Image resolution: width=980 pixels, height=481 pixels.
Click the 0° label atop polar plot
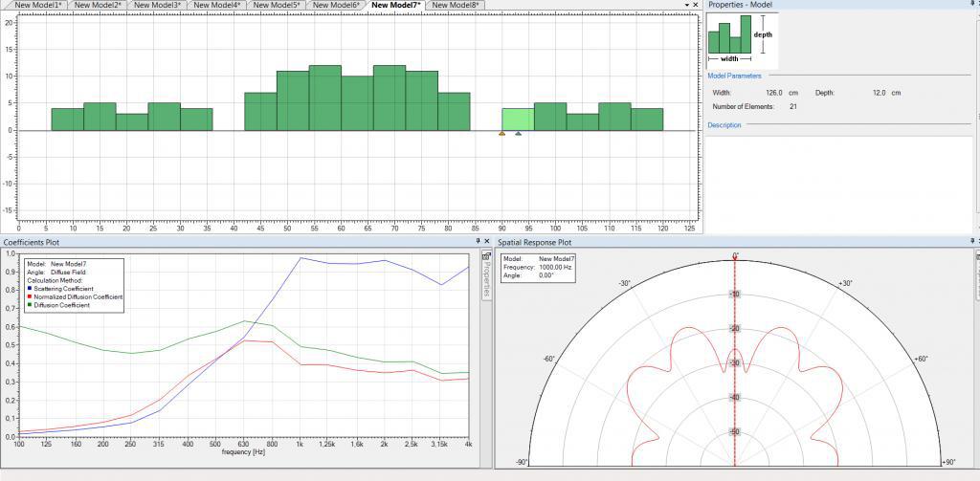click(x=736, y=255)
